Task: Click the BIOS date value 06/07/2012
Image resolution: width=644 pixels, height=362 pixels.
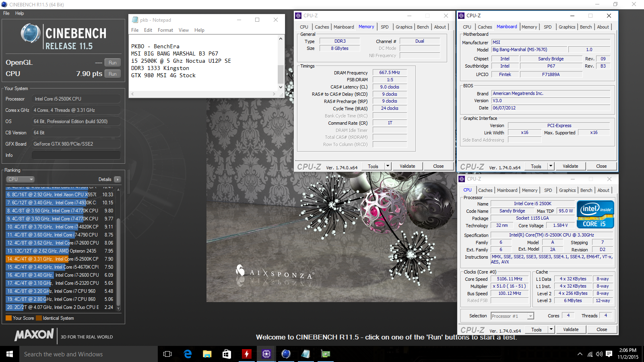Action: click(551, 108)
